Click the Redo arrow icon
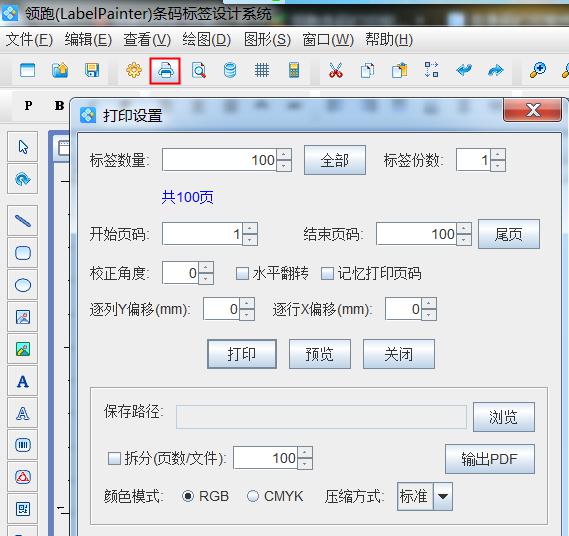This screenshot has width=569, height=536. point(496,70)
